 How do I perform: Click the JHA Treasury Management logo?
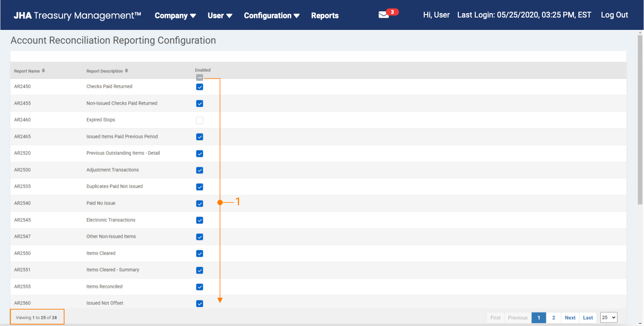coord(77,15)
